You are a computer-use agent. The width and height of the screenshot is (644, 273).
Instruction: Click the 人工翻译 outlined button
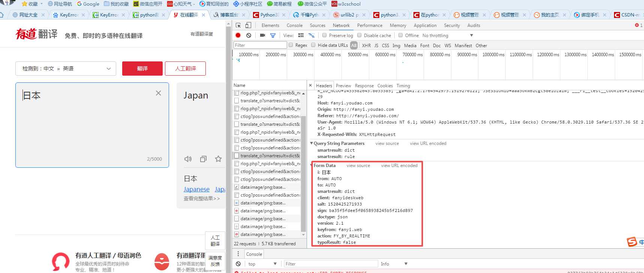pyautogui.click(x=186, y=69)
